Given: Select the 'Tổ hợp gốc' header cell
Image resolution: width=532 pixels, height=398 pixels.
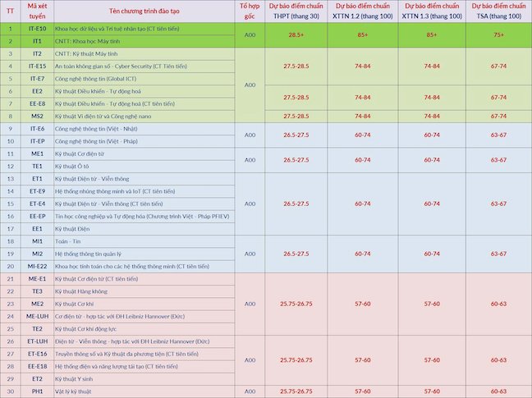Looking at the screenshot, I should coord(250,11).
